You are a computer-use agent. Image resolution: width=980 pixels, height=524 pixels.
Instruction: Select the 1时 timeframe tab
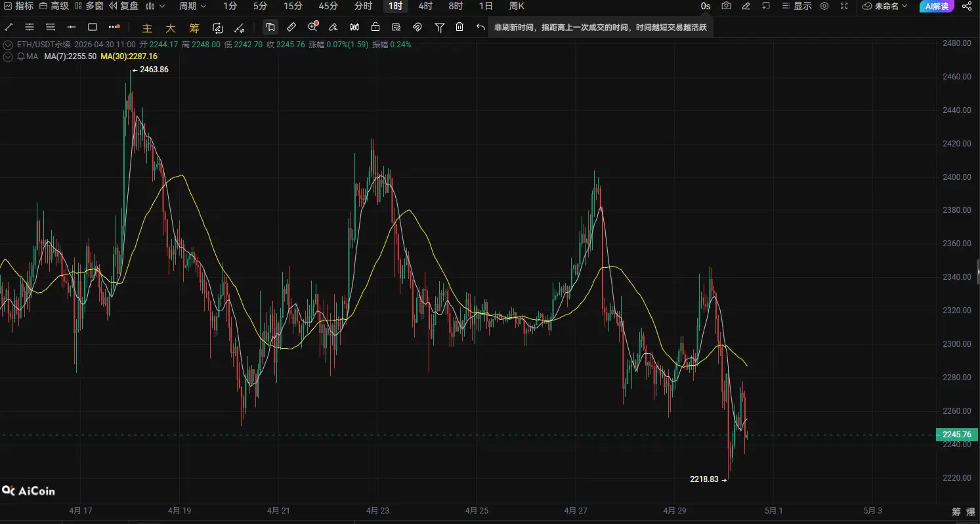click(x=396, y=6)
